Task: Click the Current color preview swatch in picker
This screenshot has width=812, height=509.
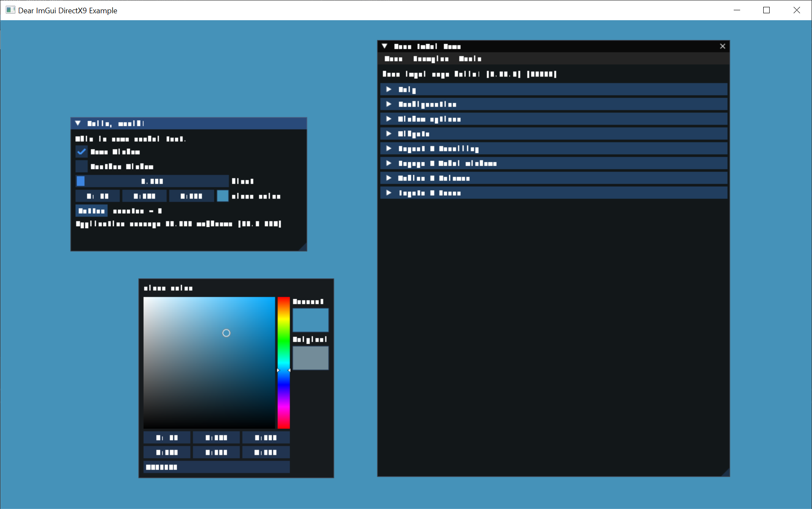Action: pyautogui.click(x=311, y=320)
